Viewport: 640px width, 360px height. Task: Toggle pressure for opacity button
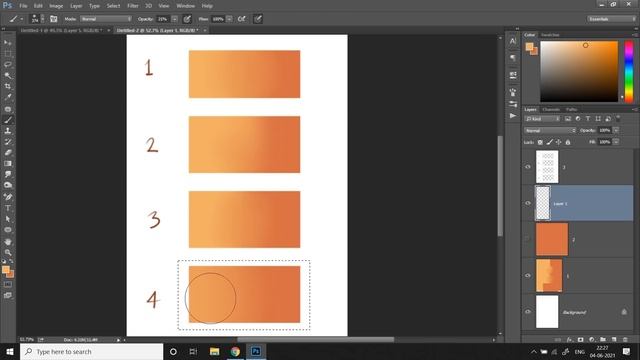click(187, 19)
